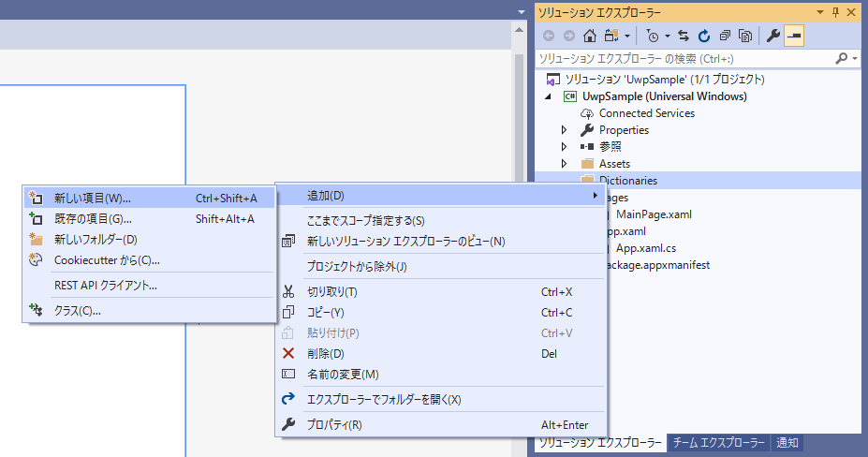The image size is (868, 457).
Task: Expand the Assets folder
Action: (x=564, y=164)
